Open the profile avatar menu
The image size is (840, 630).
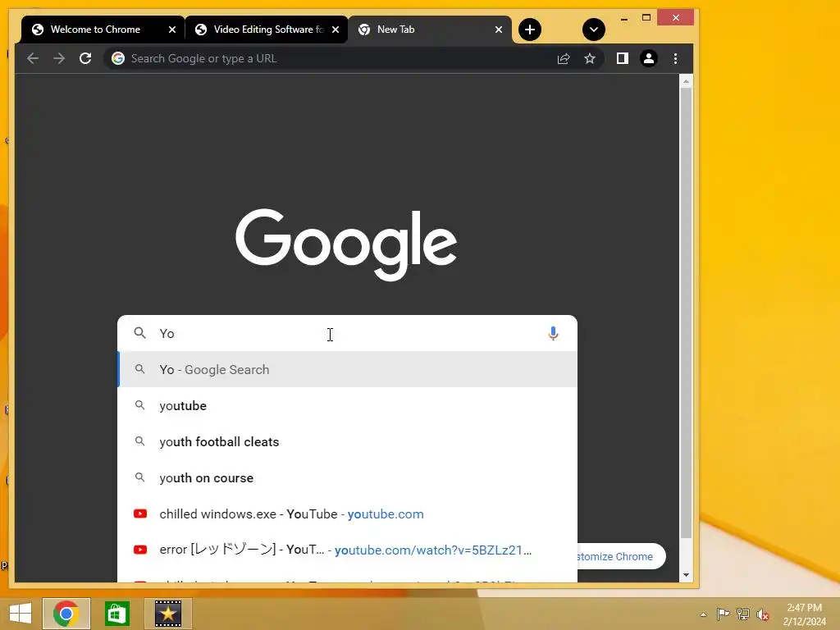(648, 58)
